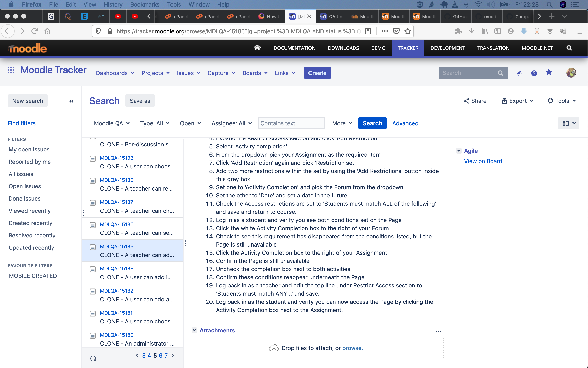Open the Assignee: All filter dropdown
Screen dimensions: 588x368
tap(232, 123)
